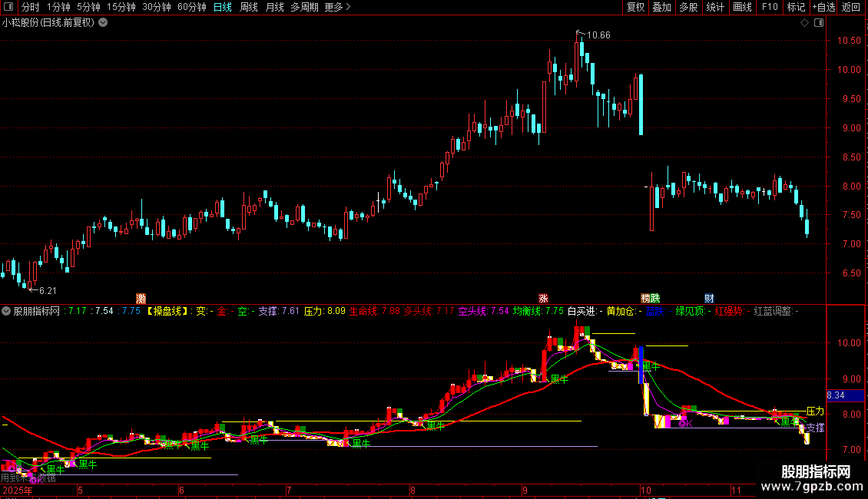Click month 10 marker on time axis
Viewport: 868px width, 499px height.
click(646, 491)
